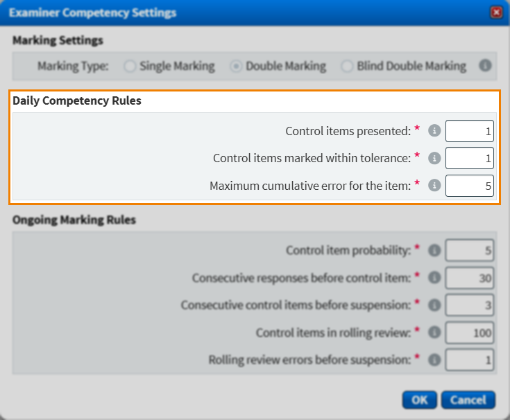Screen dimensions: 510x420
Task: Click the Control item probability field
Action: (x=469, y=251)
